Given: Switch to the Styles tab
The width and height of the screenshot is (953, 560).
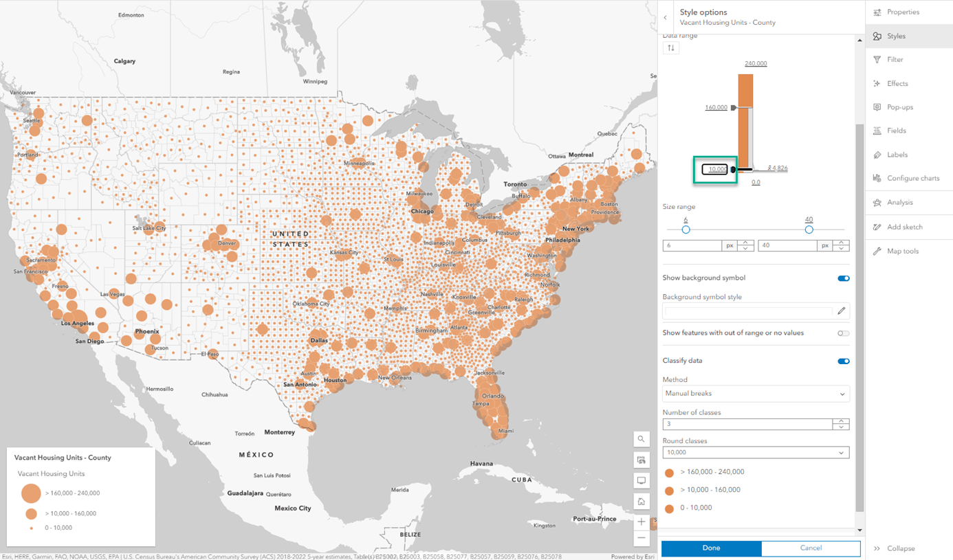Looking at the screenshot, I should click(909, 36).
